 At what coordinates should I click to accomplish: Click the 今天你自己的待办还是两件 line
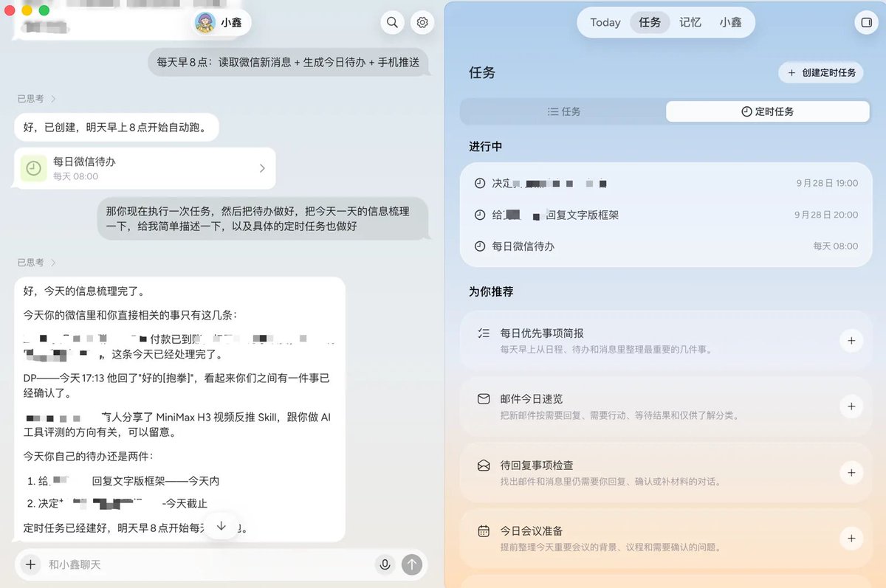88,455
